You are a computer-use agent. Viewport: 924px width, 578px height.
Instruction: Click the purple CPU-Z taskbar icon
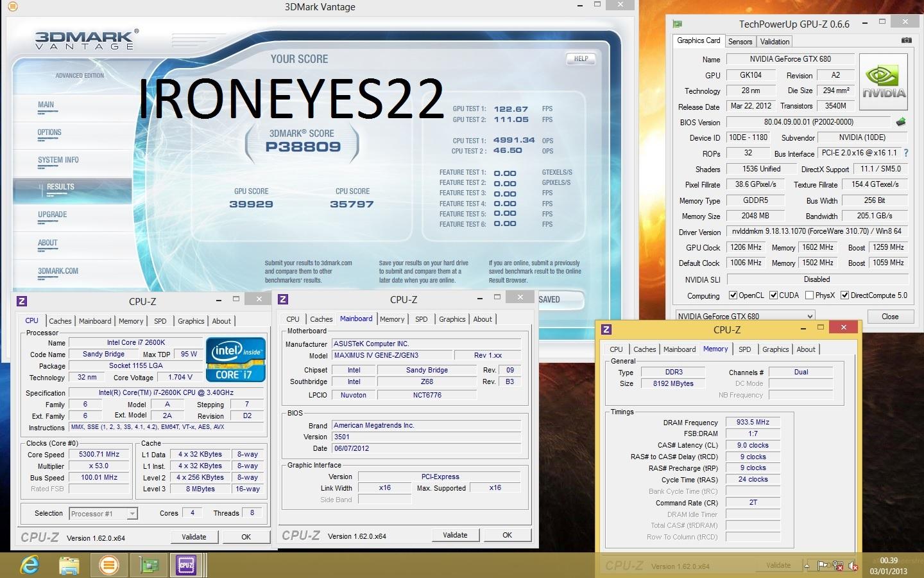[186, 565]
